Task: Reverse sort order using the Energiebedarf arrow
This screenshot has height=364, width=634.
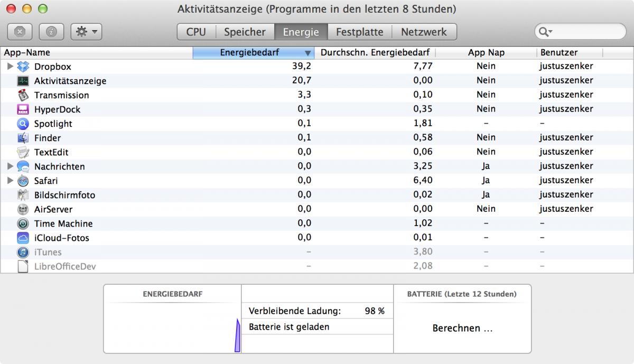Action: click(307, 53)
